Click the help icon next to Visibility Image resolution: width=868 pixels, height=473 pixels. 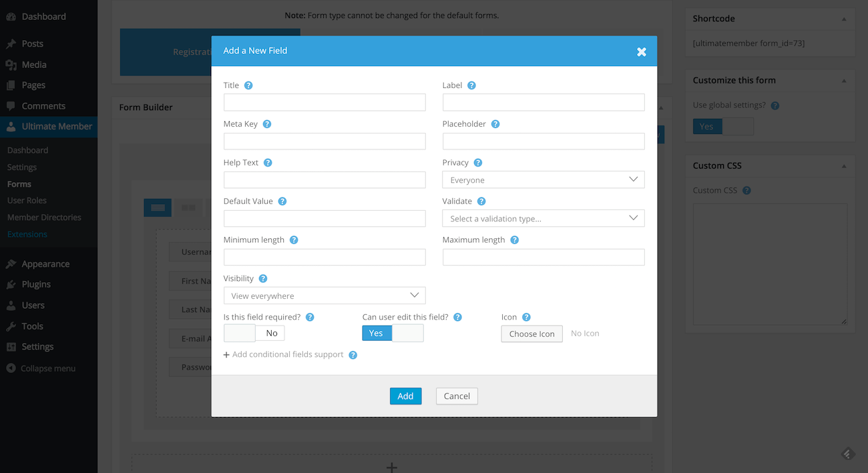(263, 279)
